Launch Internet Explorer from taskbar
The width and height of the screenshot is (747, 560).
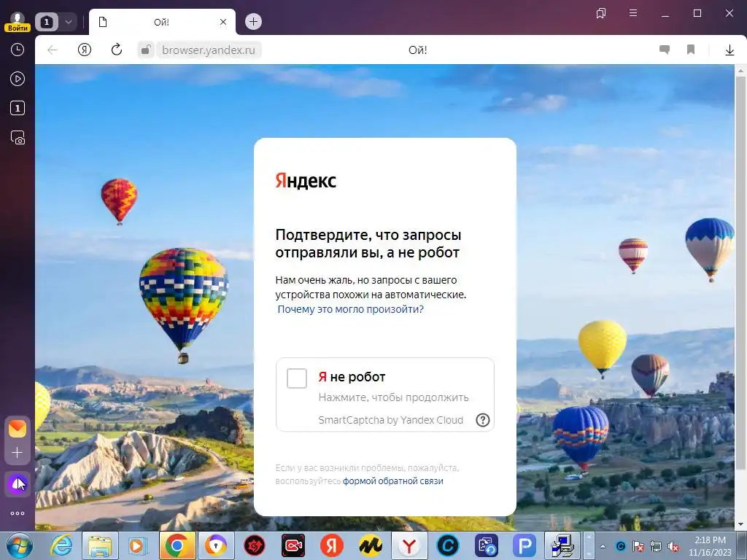coord(61,545)
